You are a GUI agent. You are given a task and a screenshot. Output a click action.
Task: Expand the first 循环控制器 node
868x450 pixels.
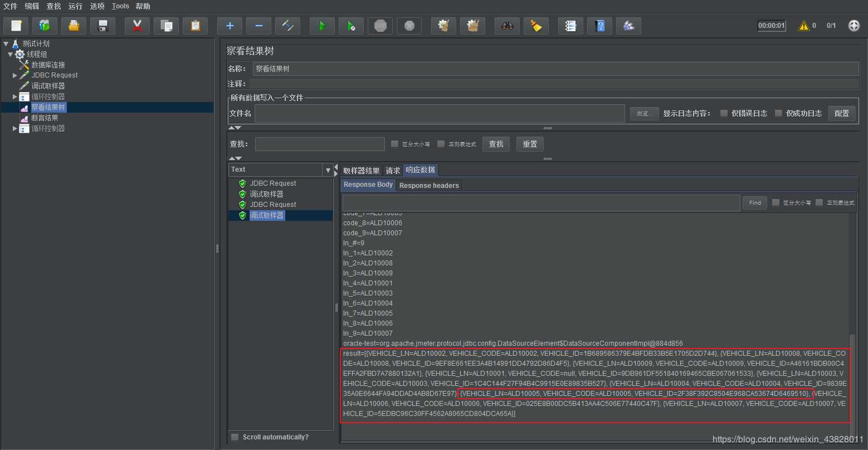(x=15, y=96)
